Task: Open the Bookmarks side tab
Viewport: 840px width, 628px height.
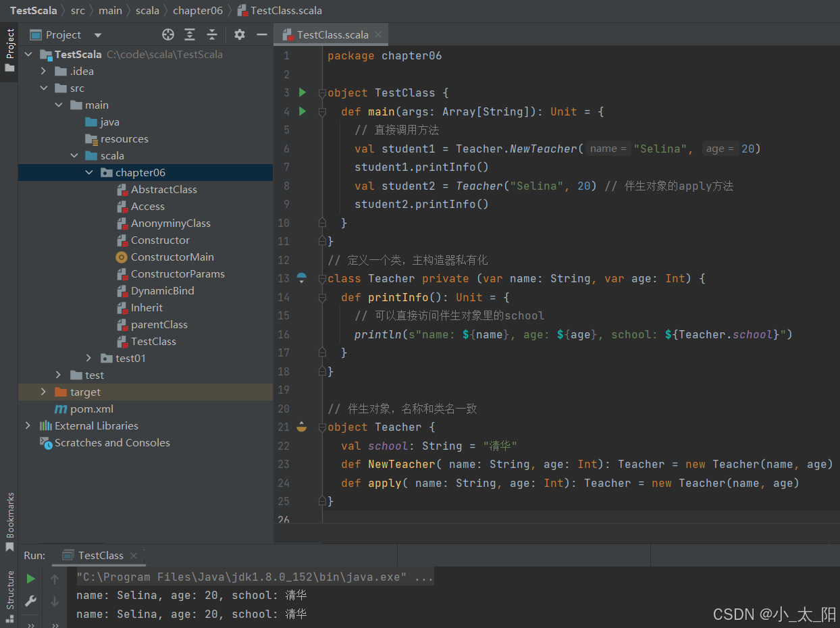Action: [9, 521]
